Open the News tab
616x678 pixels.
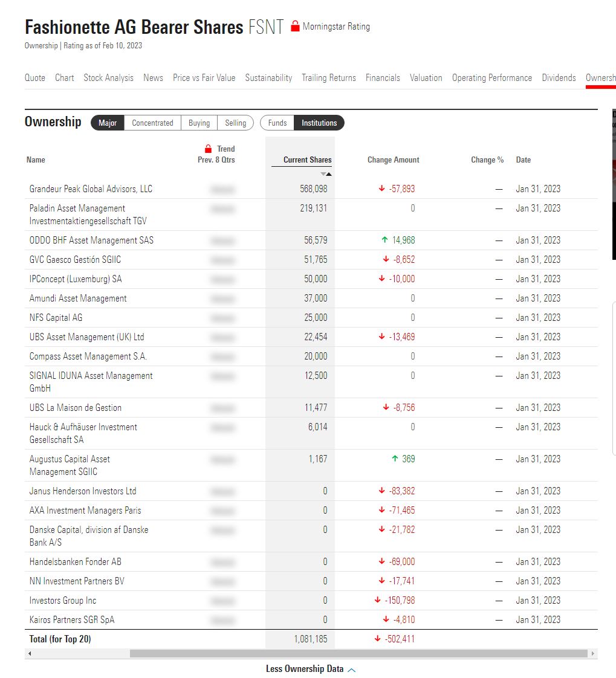coord(153,78)
